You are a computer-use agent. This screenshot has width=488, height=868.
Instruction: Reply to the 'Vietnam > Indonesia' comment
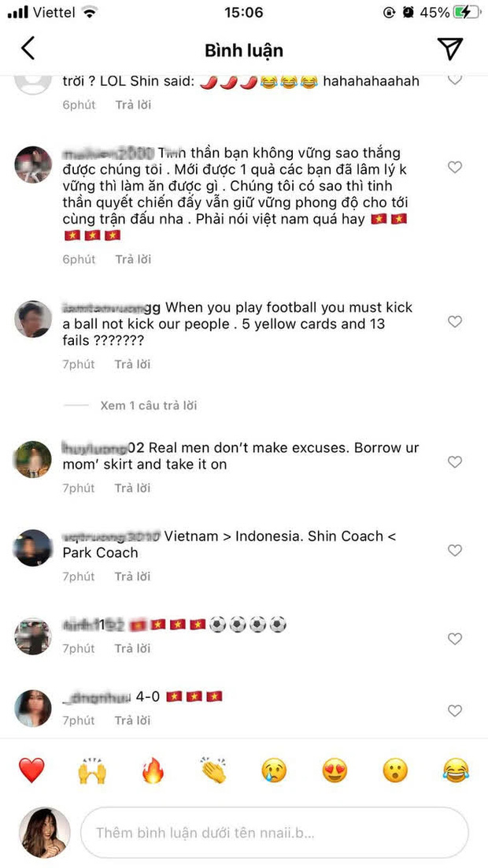132,577
